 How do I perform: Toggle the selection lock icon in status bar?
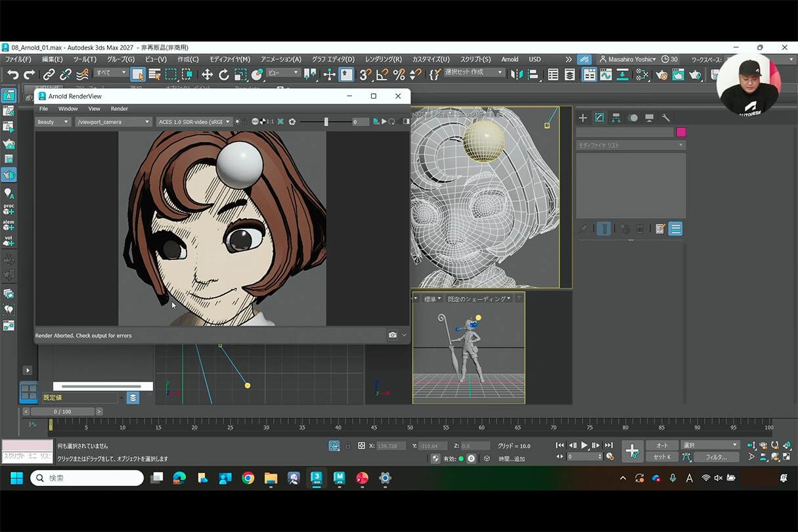click(348, 446)
